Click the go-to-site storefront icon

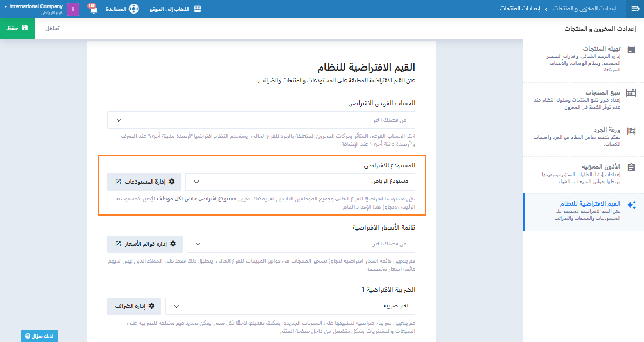[x=197, y=9]
